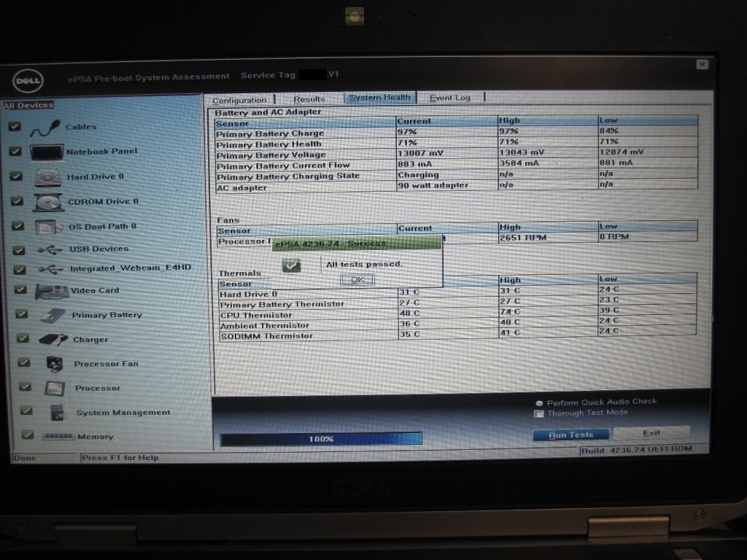Viewport: 747px width, 560px height.
Task: Enable Thorough Test Mode checkbox
Action: pos(539,414)
